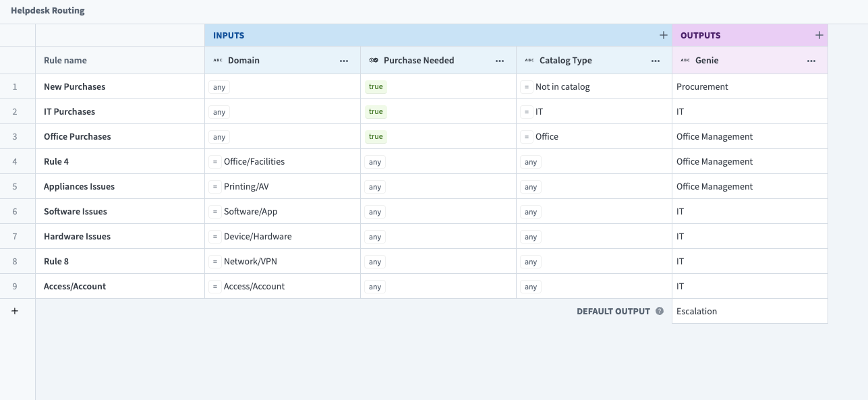
Task: Click Domain any condition in Office Purchases row
Action: coord(219,137)
